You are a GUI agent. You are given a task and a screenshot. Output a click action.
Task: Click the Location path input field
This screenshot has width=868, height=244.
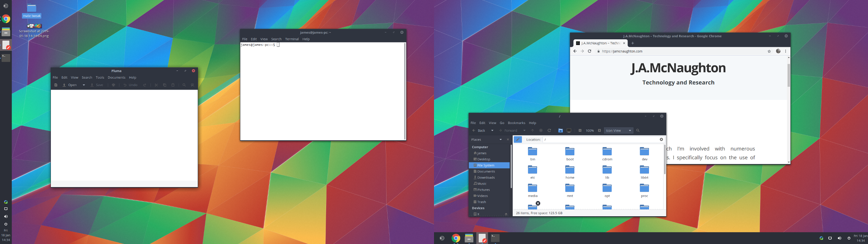pos(600,140)
